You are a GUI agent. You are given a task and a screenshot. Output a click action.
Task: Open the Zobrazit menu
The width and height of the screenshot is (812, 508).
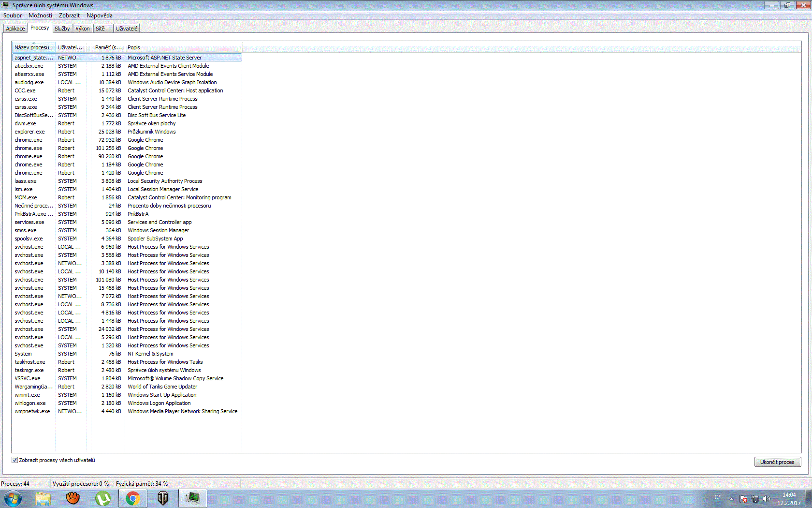point(69,15)
